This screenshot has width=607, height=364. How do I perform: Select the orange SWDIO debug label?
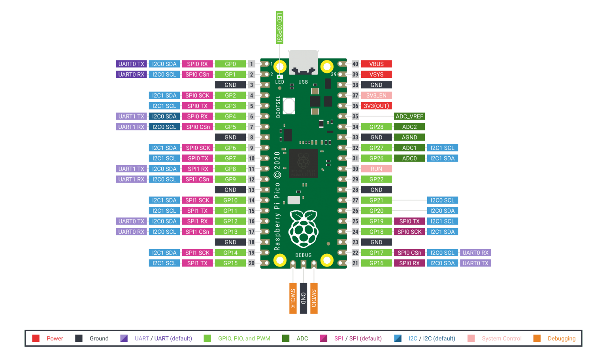click(314, 298)
